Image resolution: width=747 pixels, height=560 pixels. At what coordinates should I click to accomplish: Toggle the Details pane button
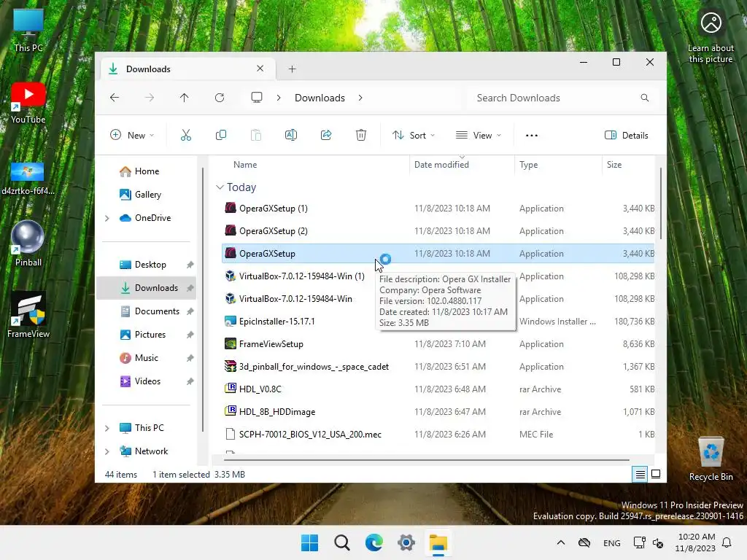coord(627,135)
